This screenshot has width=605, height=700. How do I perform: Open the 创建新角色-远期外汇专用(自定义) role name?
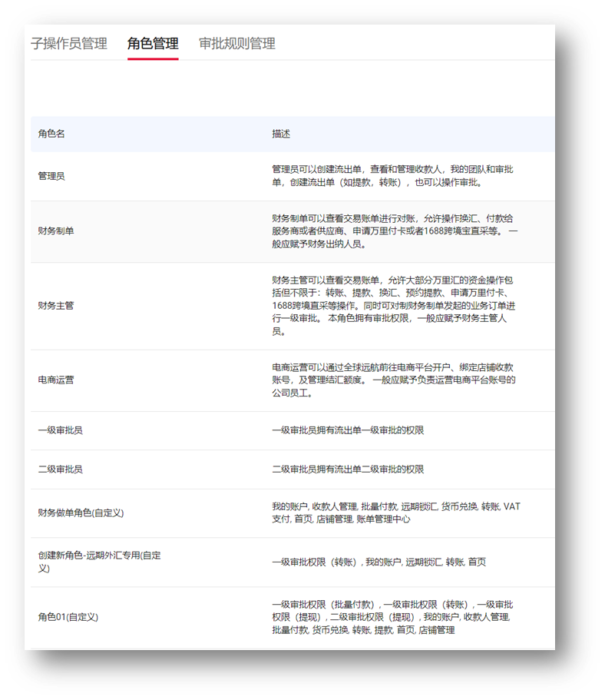99,562
